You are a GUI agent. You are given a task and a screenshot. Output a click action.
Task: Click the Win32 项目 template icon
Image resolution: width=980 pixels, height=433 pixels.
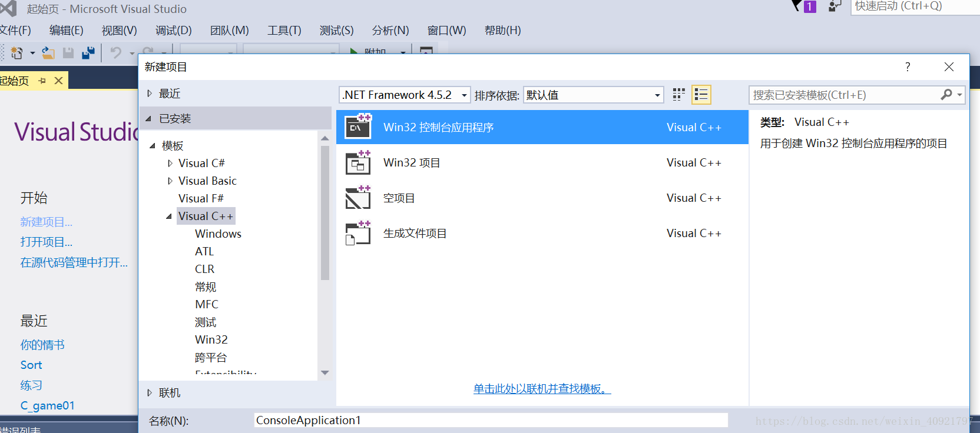pyautogui.click(x=358, y=162)
